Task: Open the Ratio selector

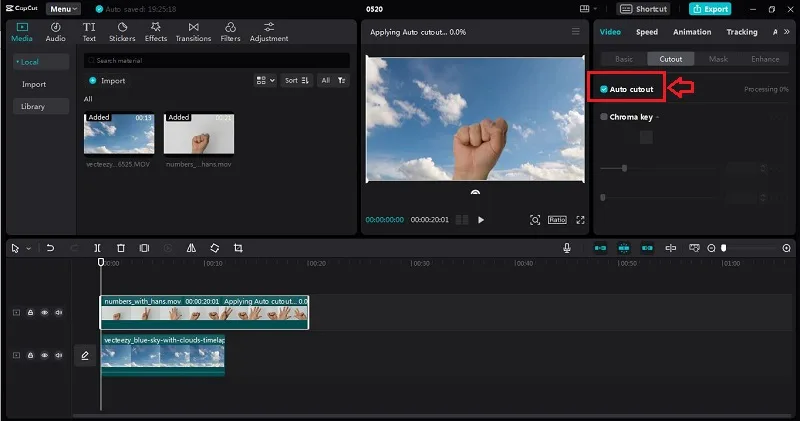Action: pos(557,220)
